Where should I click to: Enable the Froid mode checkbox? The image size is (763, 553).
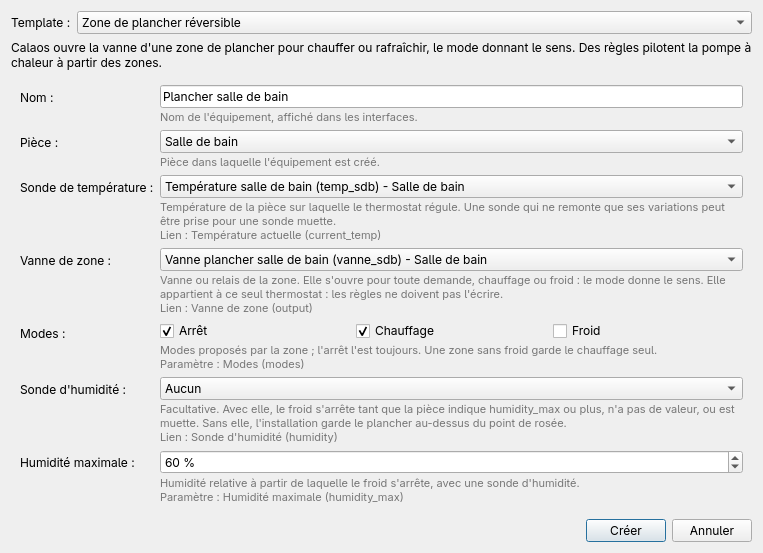[560, 331]
